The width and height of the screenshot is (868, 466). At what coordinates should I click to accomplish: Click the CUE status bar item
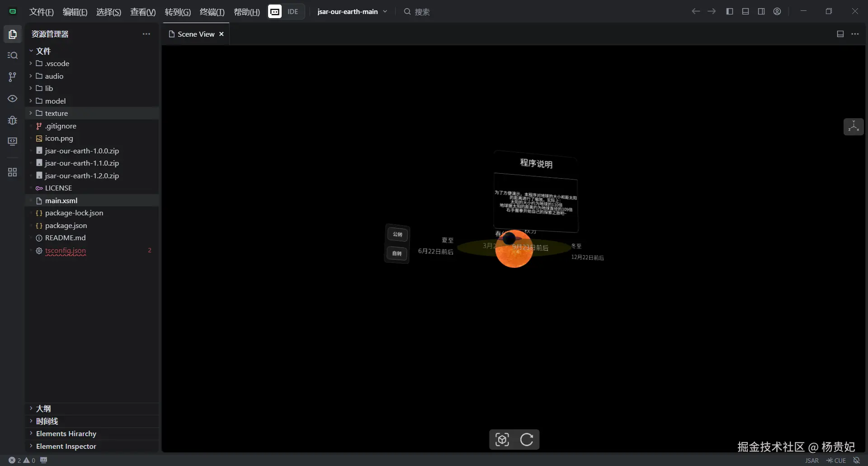pyautogui.click(x=836, y=461)
